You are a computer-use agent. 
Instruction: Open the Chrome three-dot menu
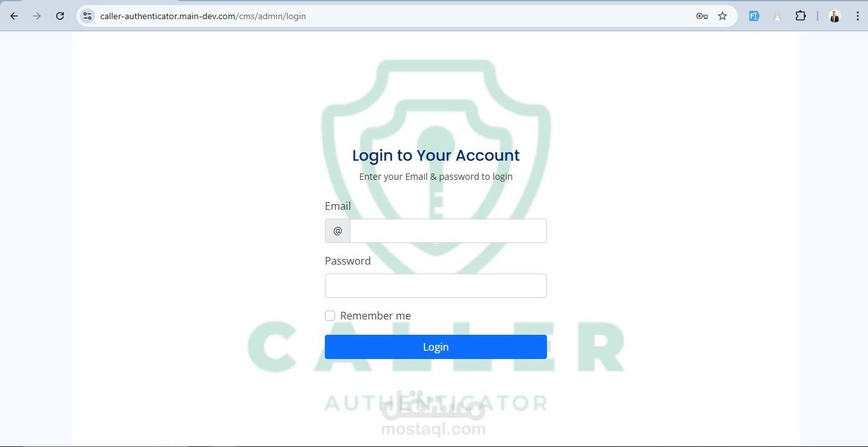click(x=858, y=16)
